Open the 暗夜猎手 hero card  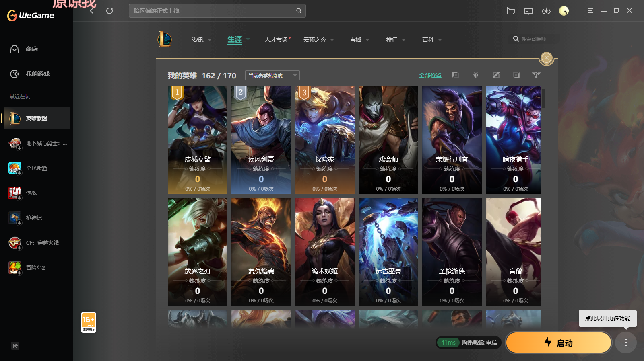514,140
